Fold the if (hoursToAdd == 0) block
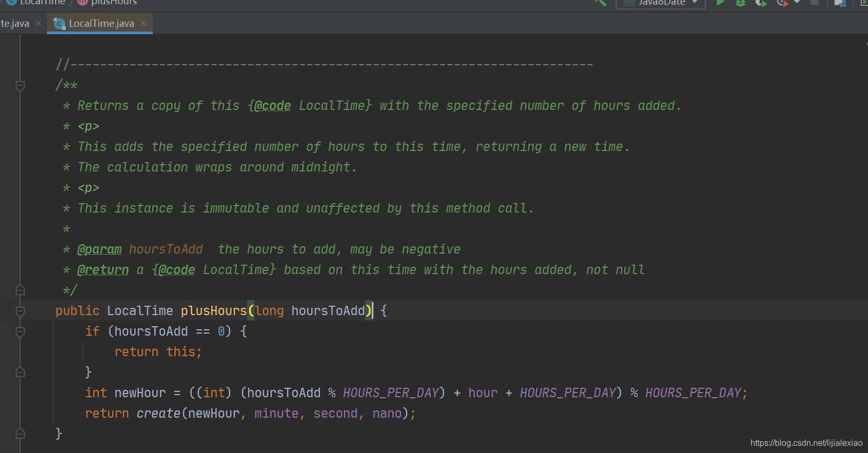 (20, 331)
